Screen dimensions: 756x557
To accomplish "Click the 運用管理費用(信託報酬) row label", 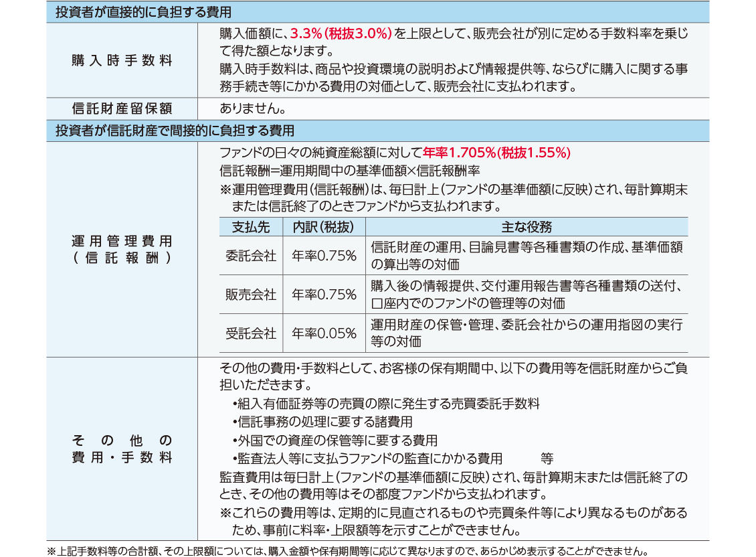I will 122,248.
